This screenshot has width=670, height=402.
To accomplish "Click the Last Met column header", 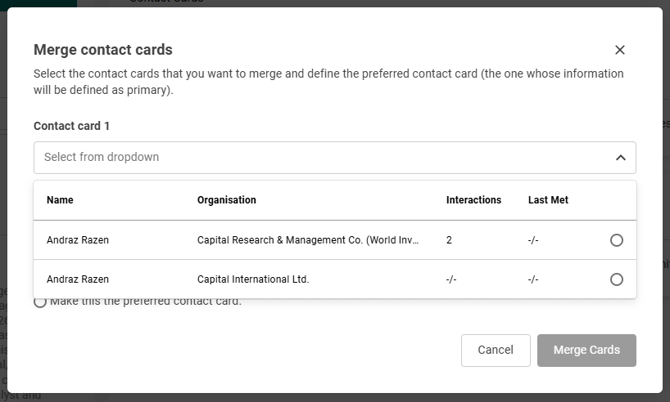I will 548,200.
